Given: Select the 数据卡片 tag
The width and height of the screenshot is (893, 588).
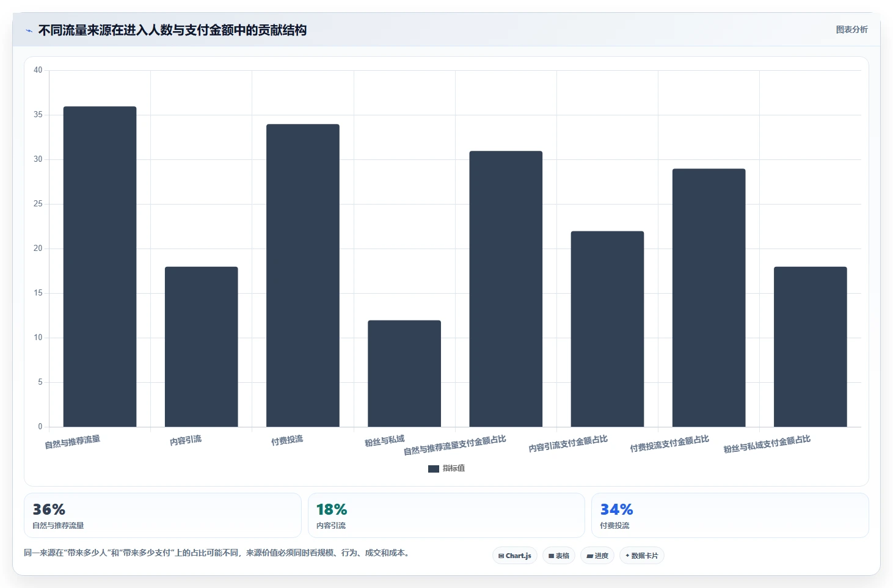Looking at the screenshot, I should pyautogui.click(x=642, y=556).
